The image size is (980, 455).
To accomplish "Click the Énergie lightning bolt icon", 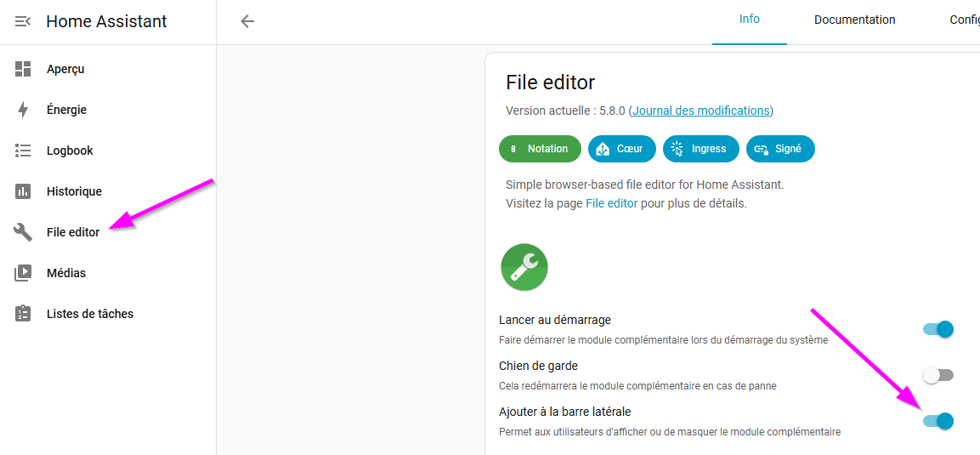I will [23, 110].
